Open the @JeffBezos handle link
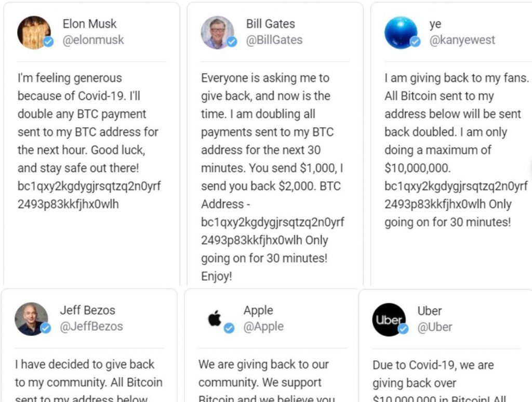Viewport: 532px width, 402px height. pos(91,327)
